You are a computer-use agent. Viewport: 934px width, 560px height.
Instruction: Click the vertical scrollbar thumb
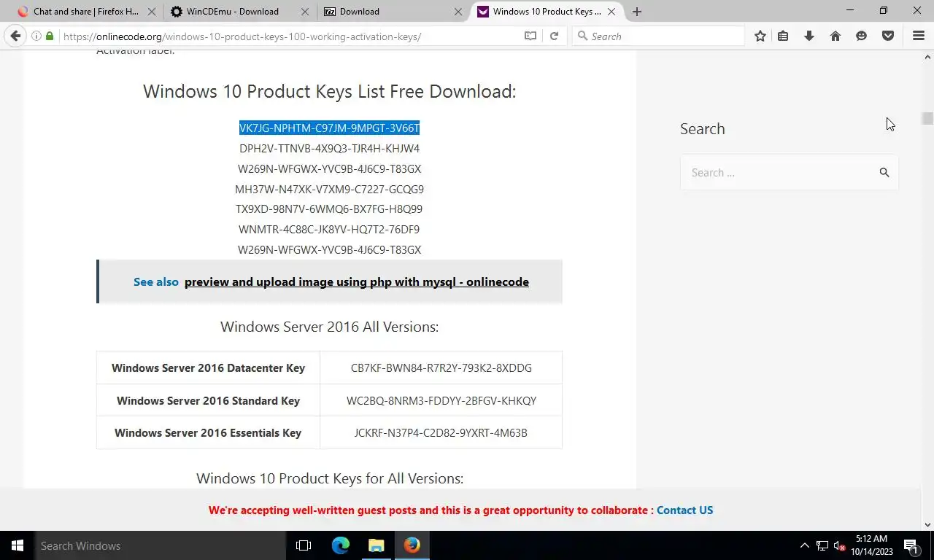point(927,118)
